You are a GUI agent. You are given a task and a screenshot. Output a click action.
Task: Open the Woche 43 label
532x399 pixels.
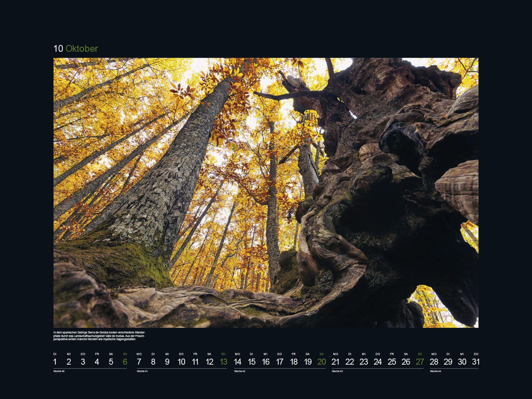point(337,371)
